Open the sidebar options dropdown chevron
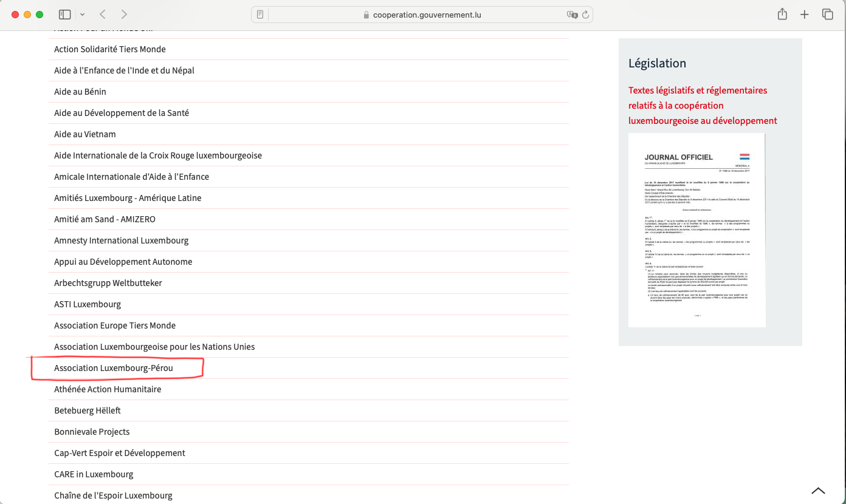 [x=83, y=15]
